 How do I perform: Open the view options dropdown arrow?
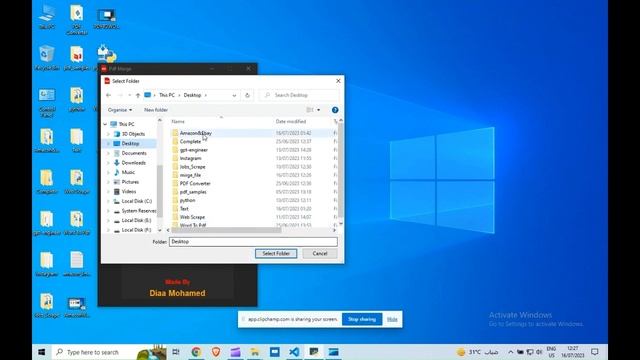(x=319, y=110)
